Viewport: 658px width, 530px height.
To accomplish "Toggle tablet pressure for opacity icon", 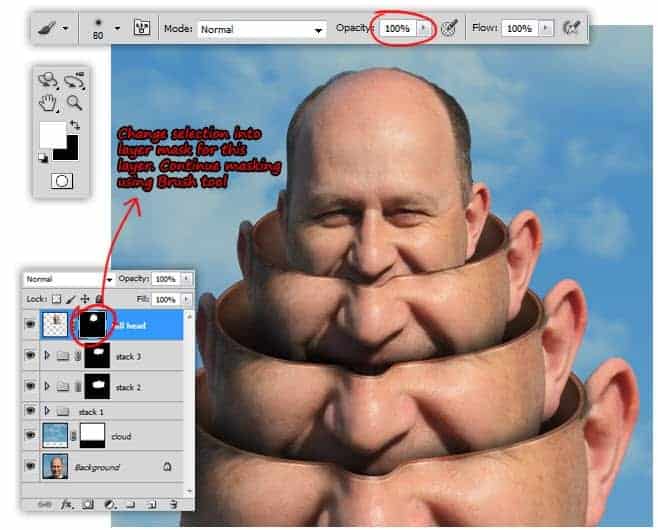I will click(449, 28).
